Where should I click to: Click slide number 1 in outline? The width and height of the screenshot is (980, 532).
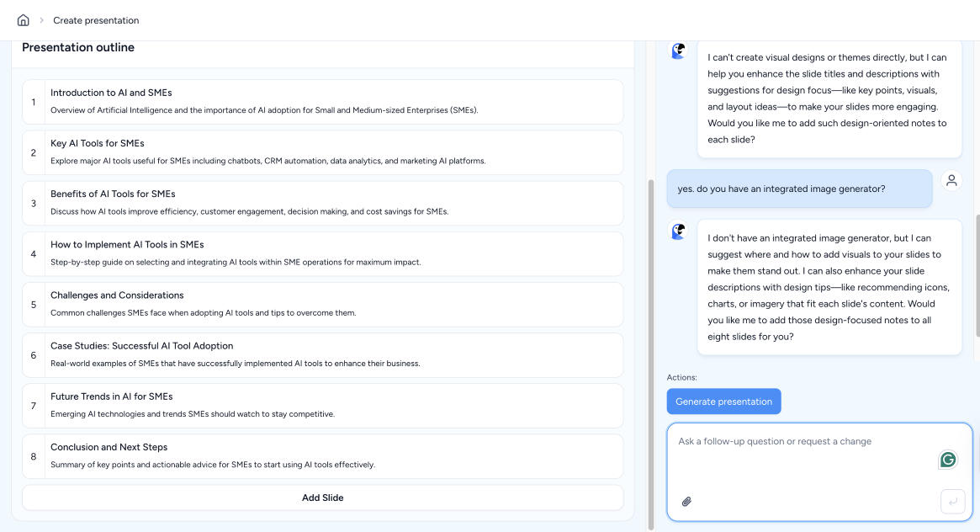pyautogui.click(x=33, y=102)
